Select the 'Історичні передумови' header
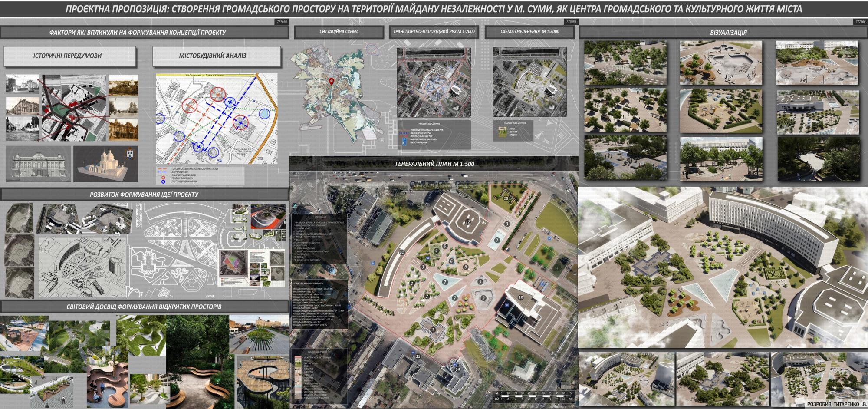The image size is (868, 409). click(67, 56)
